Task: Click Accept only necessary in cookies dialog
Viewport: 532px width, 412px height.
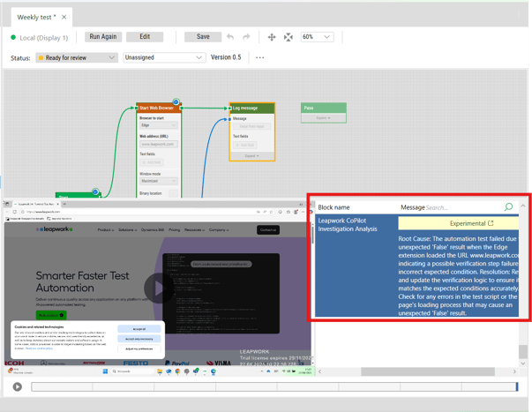Action: point(139,339)
